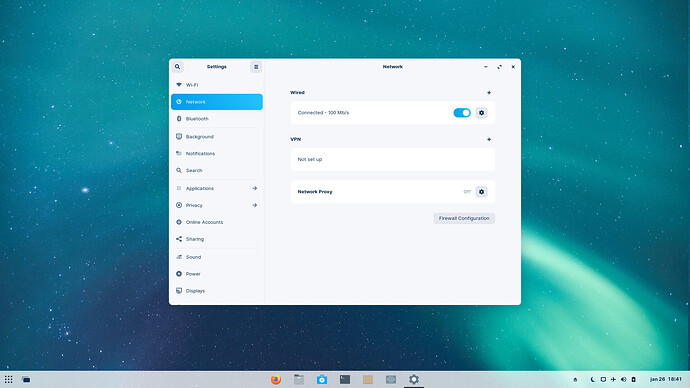Expand the Privacy submenu arrow

(x=255, y=205)
